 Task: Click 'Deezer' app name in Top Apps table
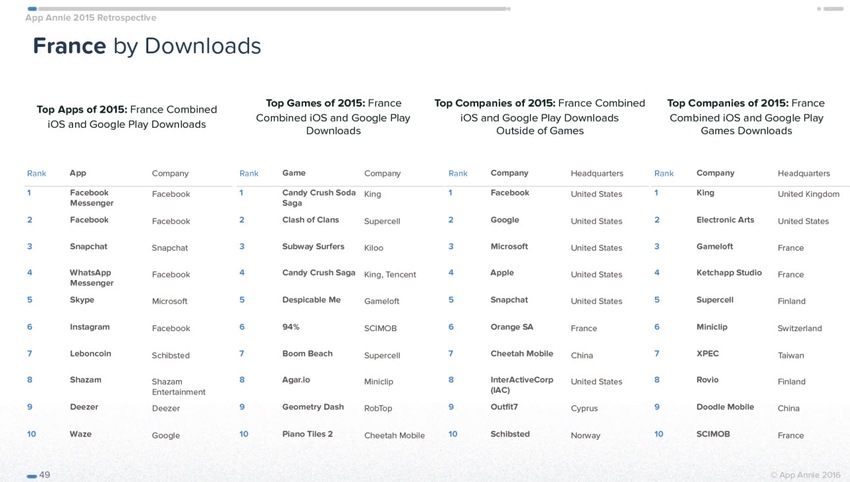click(83, 407)
